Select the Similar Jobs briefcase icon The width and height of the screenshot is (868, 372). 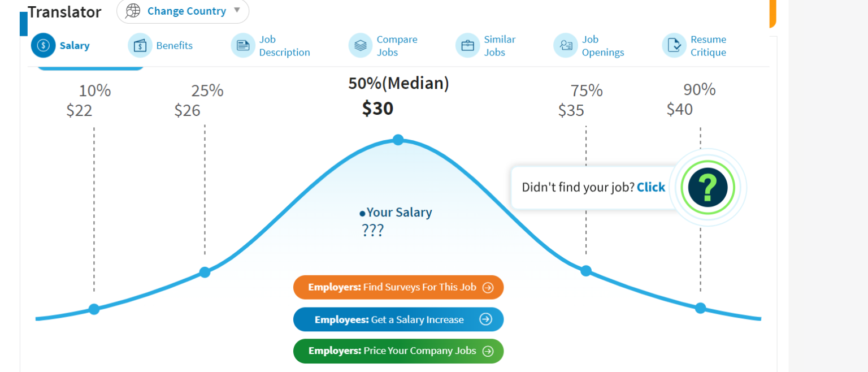(x=467, y=45)
